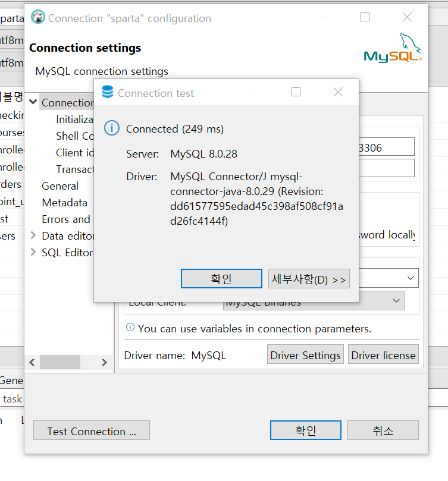Expand the Data editor tree node
Viewport: 448px width, 481px height.
(33, 235)
